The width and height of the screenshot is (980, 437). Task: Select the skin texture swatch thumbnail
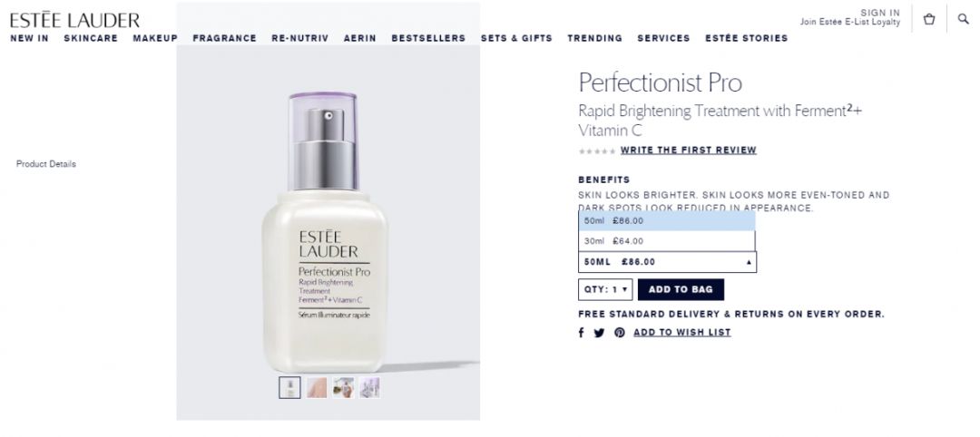click(x=317, y=388)
